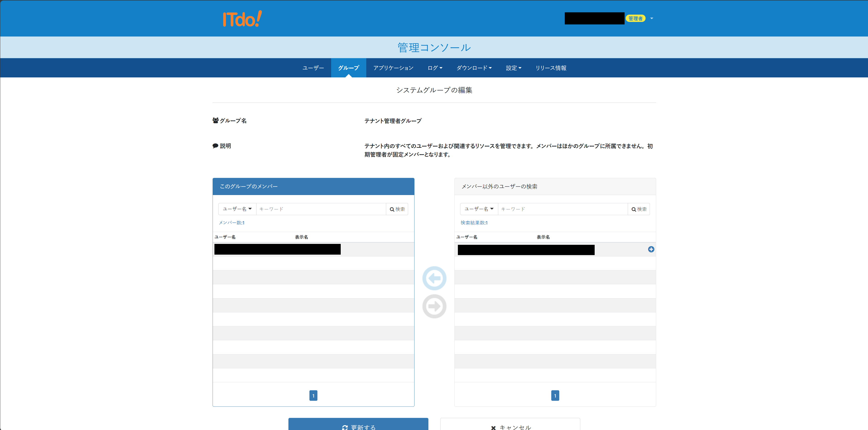This screenshot has height=430, width=868.
Task: Switch to the ユーザー tab
Action: [313, 68]
